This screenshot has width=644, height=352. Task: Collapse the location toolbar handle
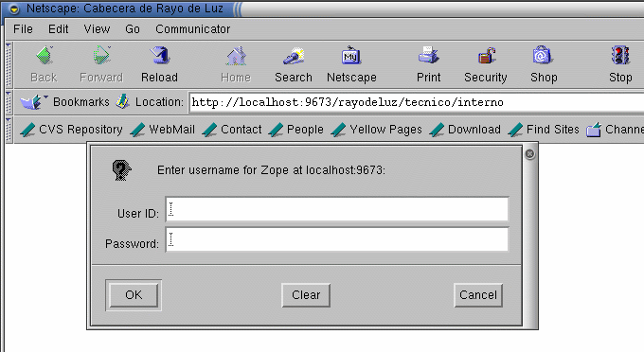pyautogui.click(x=9, y=102)
